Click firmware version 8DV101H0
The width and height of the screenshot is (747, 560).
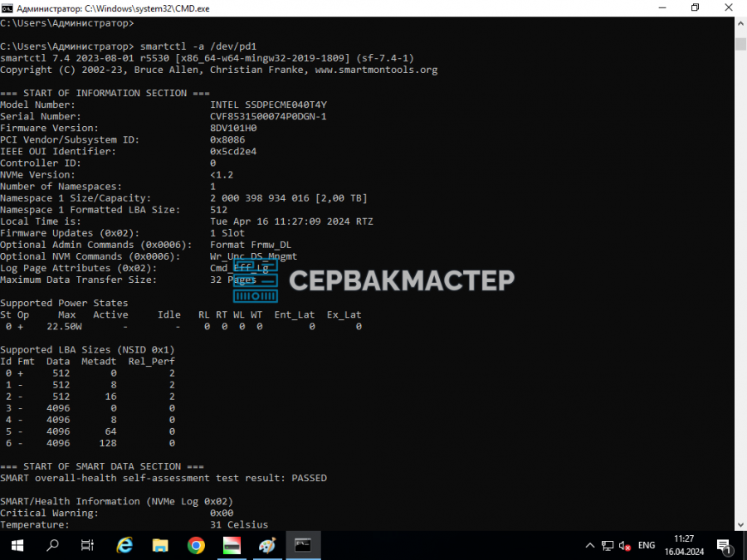tap(233, 128)
